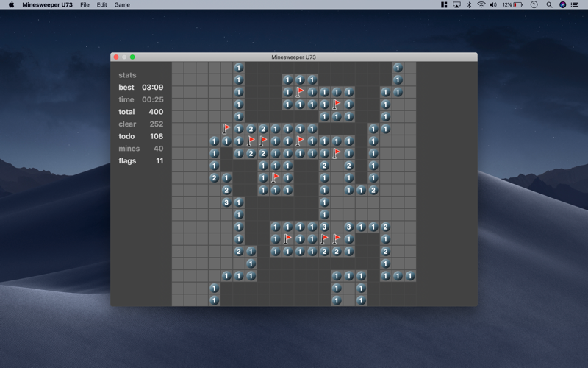Remove the flag ringed by 1 tiles mid-board
The image size is (588, 368).
[276, 177]
